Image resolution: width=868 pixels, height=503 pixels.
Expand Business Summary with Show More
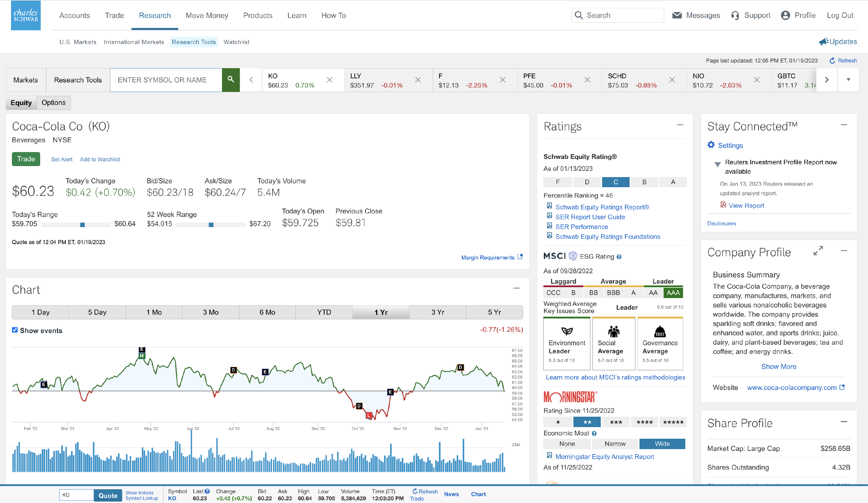779,367
